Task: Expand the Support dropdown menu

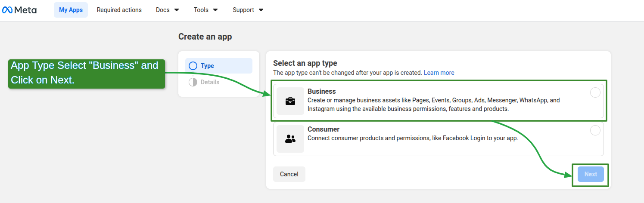Action: pyautogui.click(x=248, y=10)
